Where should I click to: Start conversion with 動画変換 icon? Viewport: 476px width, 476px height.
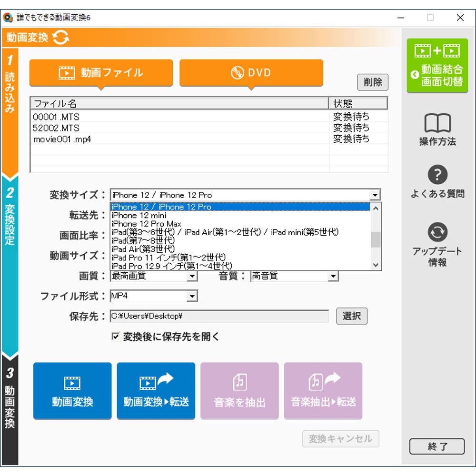point(72,390)
